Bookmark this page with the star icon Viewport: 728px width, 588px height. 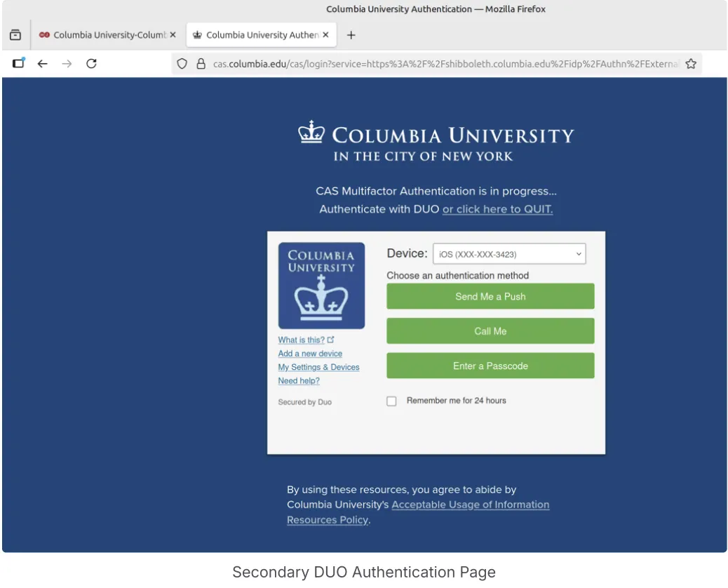pos(691,64)
